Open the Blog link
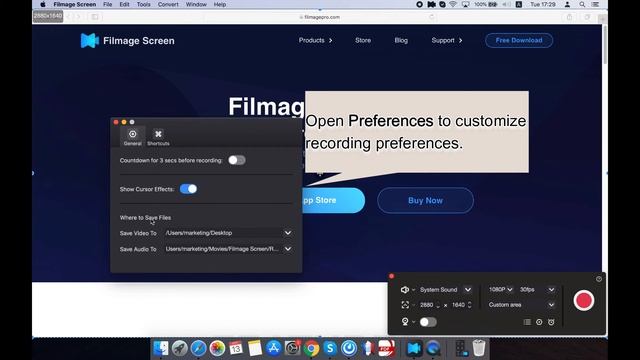The image size is (640, 360). tap(401, 40)
